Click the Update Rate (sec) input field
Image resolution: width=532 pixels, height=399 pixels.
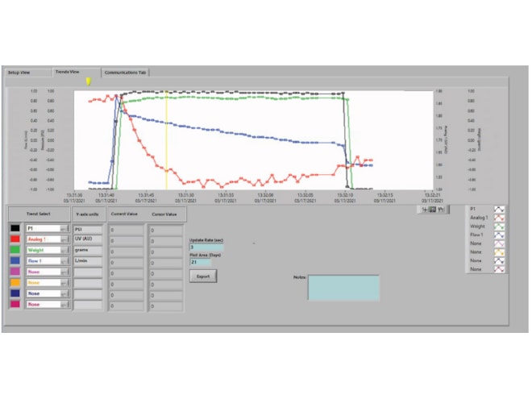click(x=201, y=247)
